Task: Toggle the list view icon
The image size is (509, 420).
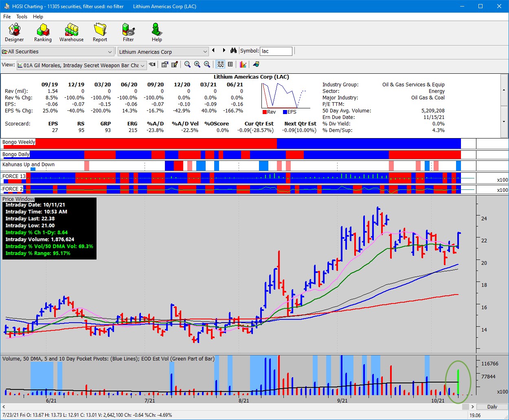Action: tap(230, 64)
